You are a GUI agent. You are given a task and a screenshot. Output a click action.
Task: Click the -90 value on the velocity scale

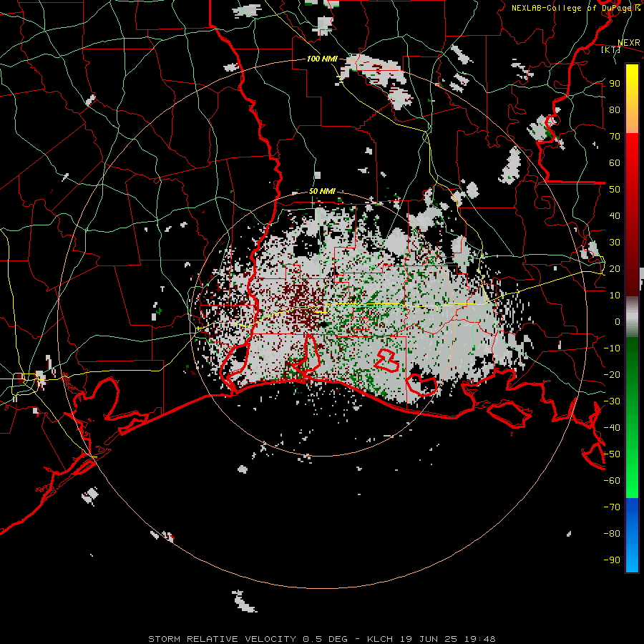point(612,560)
